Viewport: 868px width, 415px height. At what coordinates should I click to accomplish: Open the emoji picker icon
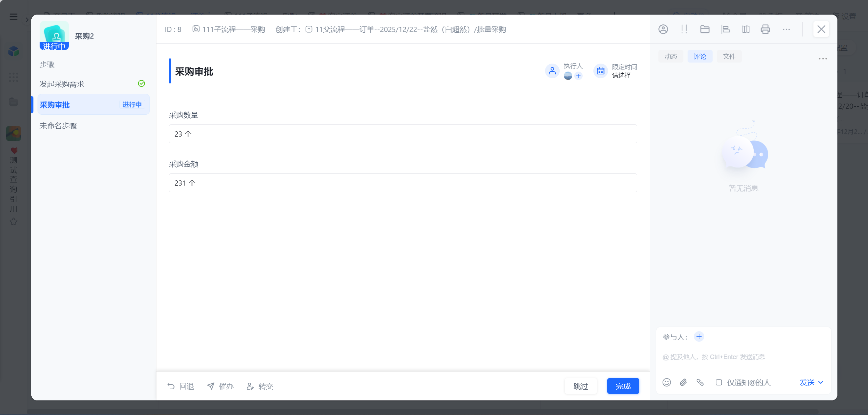(666, 382)
